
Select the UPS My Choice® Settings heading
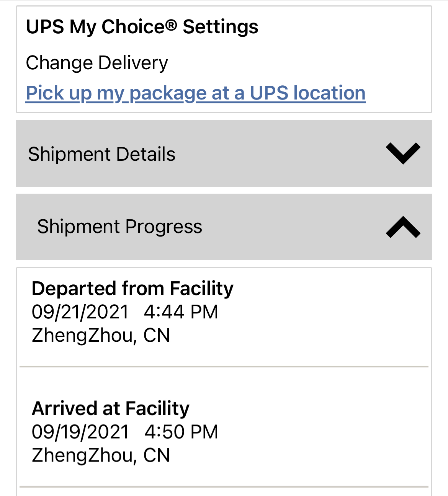coord(142,27)
